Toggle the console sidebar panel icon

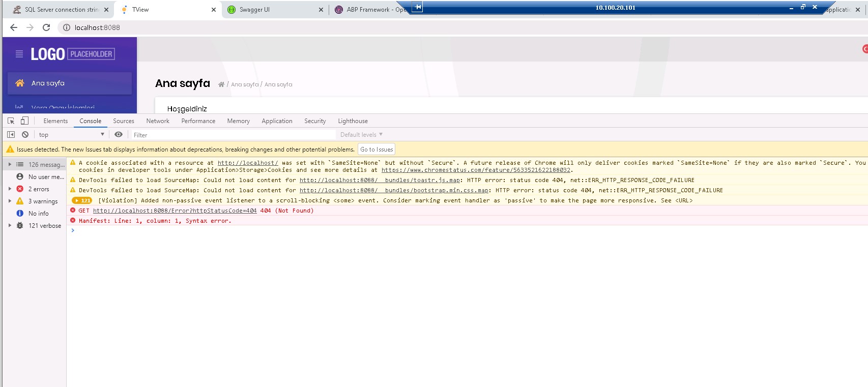pos(11,135)
